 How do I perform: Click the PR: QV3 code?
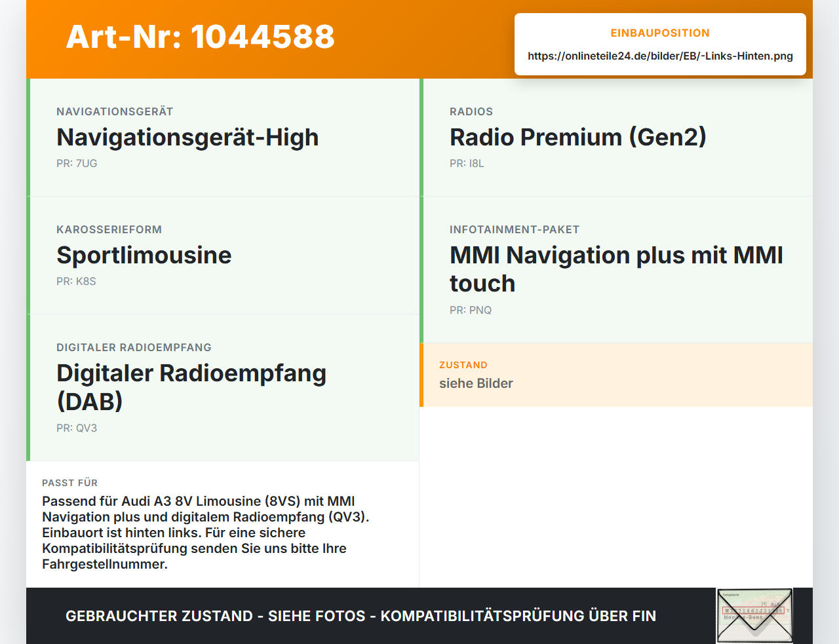pos(77,428)
